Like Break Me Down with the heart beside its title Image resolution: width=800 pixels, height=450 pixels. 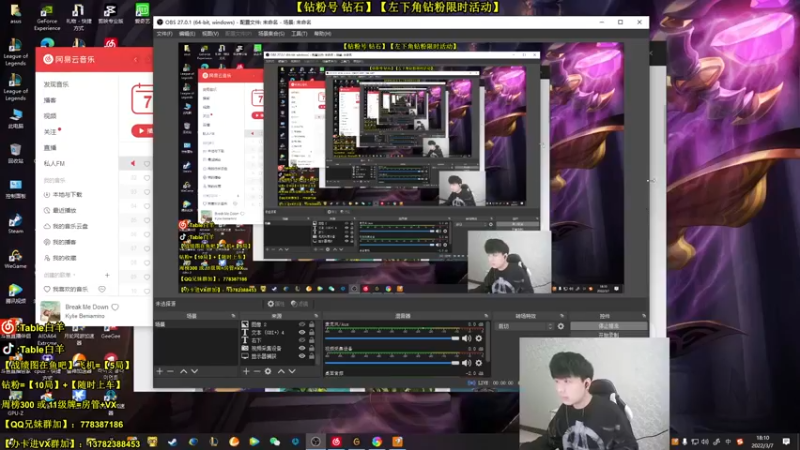[x=115, y=307]
